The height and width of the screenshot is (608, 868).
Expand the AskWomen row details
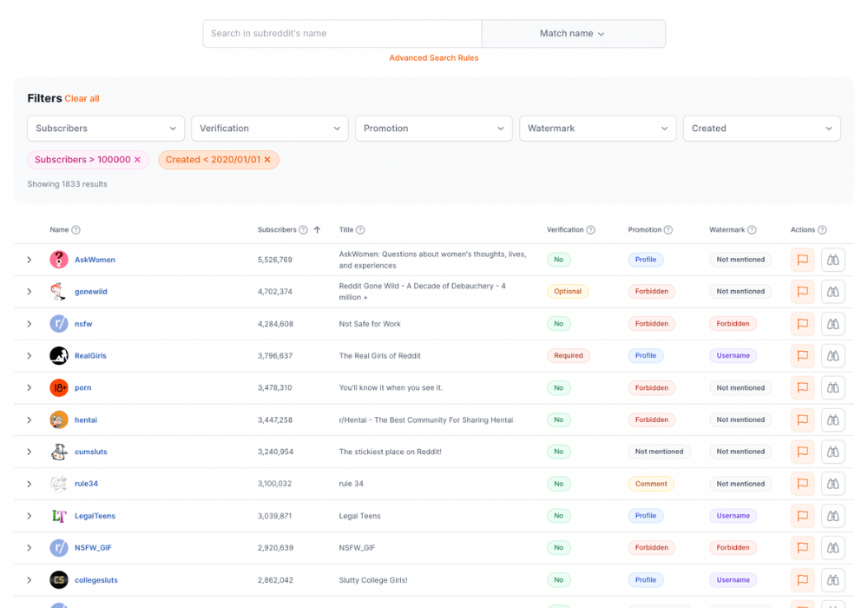29,260
